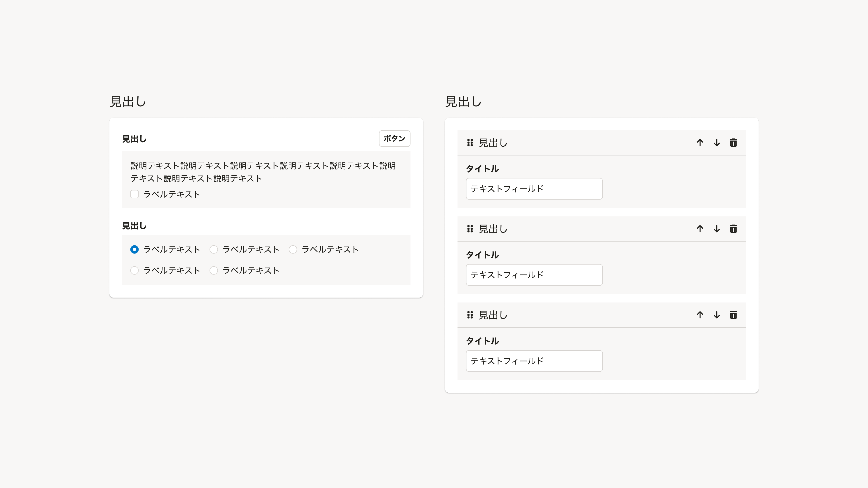Select the second radio button in the top row
The height and width of the screenshot is (488, 868).
click(x=214, y=250)
